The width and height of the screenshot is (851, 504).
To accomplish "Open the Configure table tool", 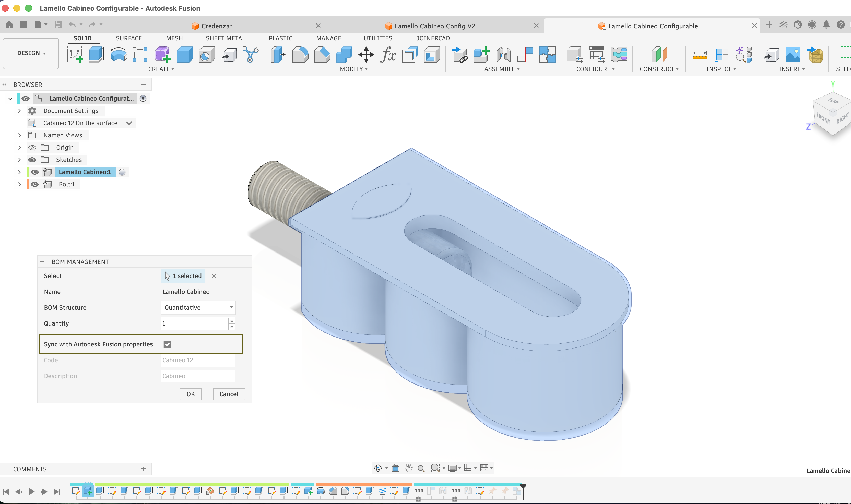I will pyautogui.click(x=597, y=55).
